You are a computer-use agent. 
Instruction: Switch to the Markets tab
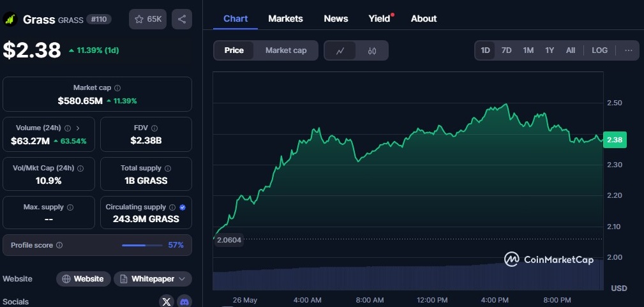click(x=285, y=19)
